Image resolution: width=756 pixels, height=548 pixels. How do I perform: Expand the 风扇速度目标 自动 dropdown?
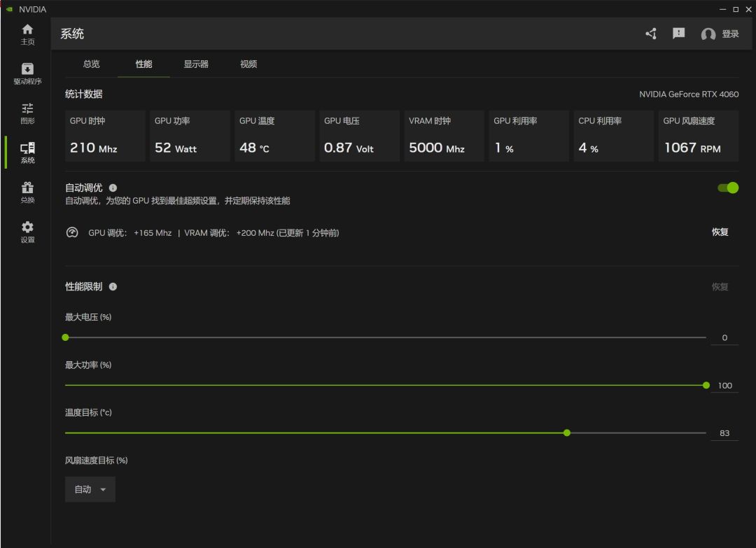tap(90, 489)
